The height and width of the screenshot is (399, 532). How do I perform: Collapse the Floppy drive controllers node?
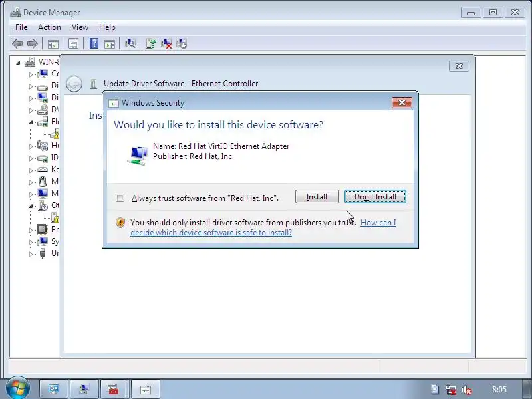tap(31, 122)
